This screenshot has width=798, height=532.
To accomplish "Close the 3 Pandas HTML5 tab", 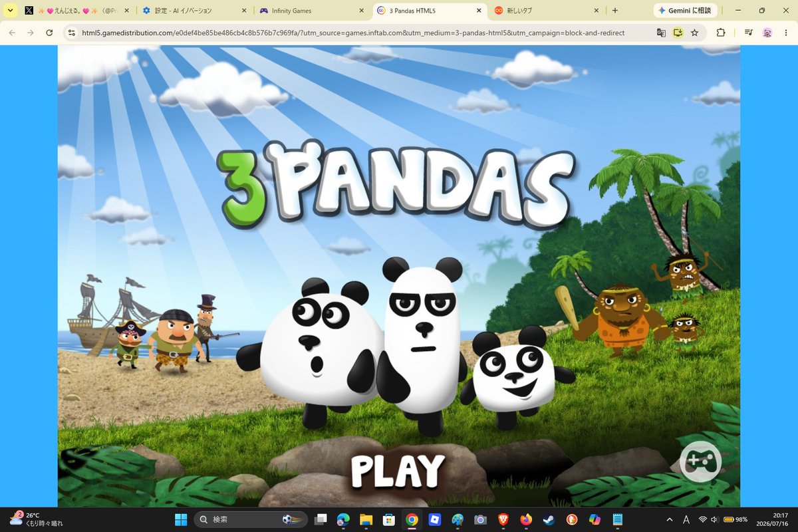I will coord(478,11).
